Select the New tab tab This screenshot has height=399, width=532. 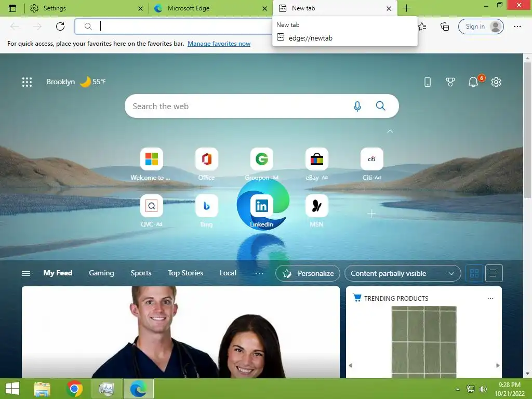[x=334, y=8]
